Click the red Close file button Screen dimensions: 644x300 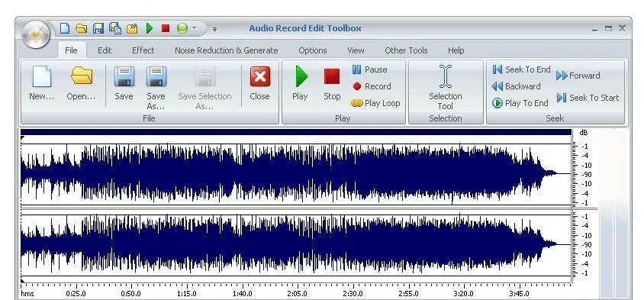click(259, 84)
